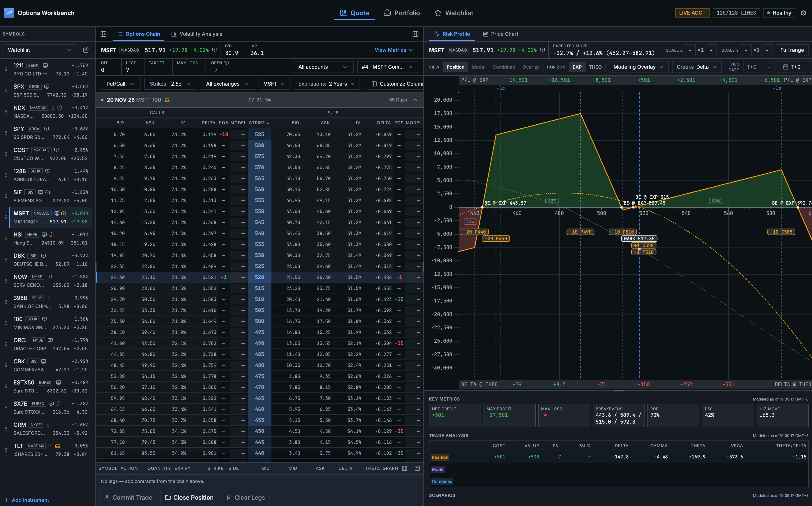
Task: Collapse the left symbols panel icon
Action: click(103, 34)
